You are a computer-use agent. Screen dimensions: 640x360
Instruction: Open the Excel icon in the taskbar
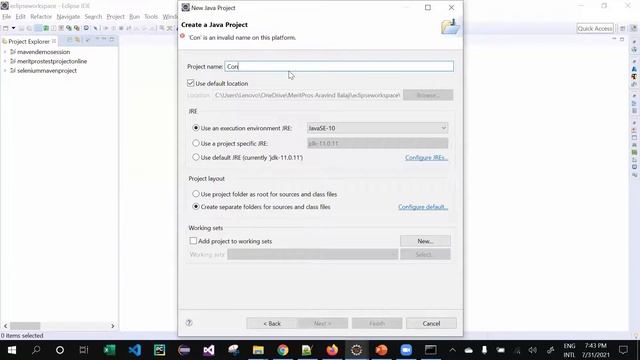[109, 350]
